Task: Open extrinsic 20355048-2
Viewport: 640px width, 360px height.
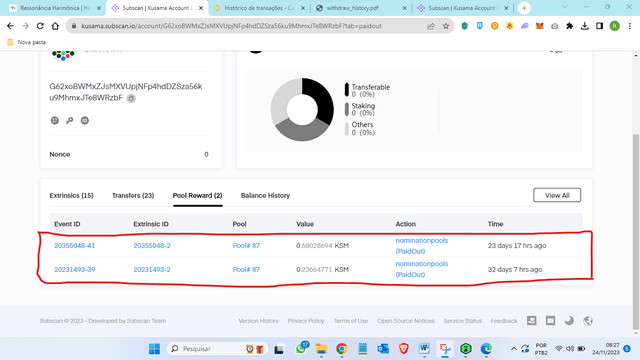Action: [x=152, y=246]
